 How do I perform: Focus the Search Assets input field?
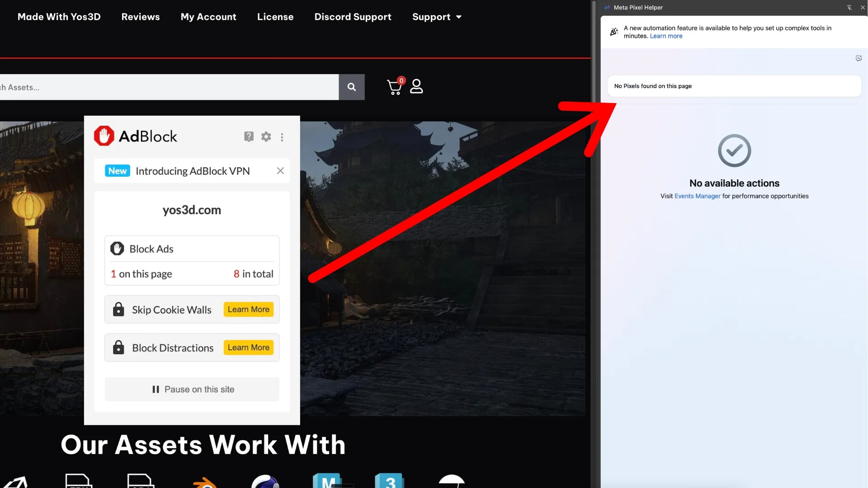(x=169, y=87)
